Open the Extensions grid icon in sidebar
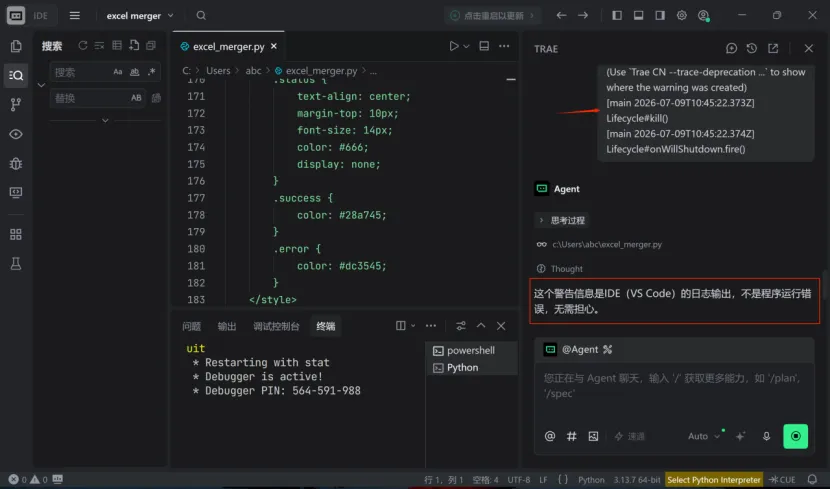830x490 pixels. (x=16, y=234)
